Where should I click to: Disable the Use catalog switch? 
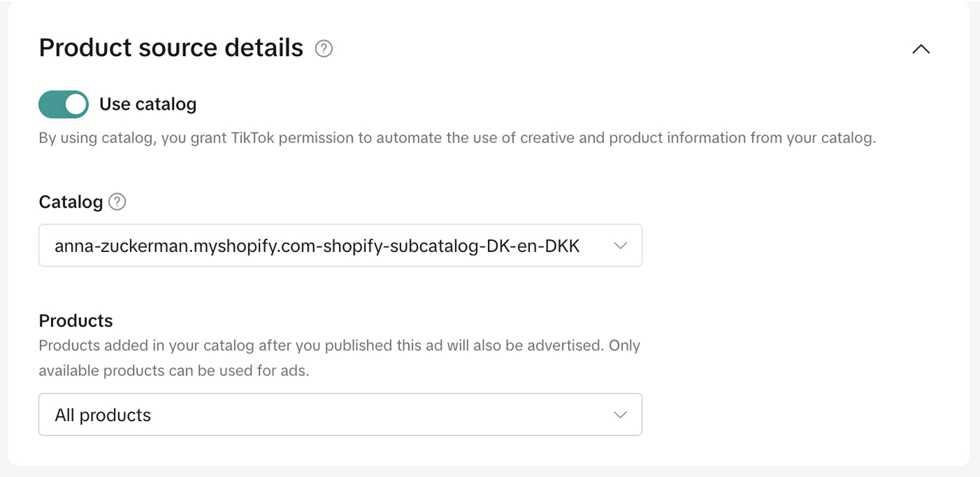click(x=63, y=104)
